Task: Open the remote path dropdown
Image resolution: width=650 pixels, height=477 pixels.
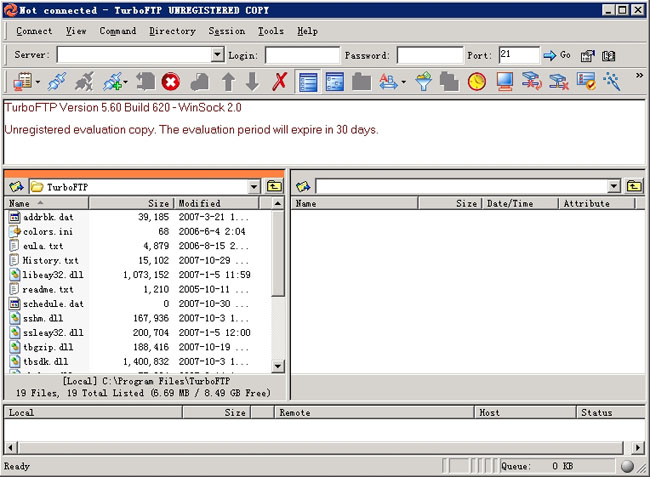Action: point(614,186)
